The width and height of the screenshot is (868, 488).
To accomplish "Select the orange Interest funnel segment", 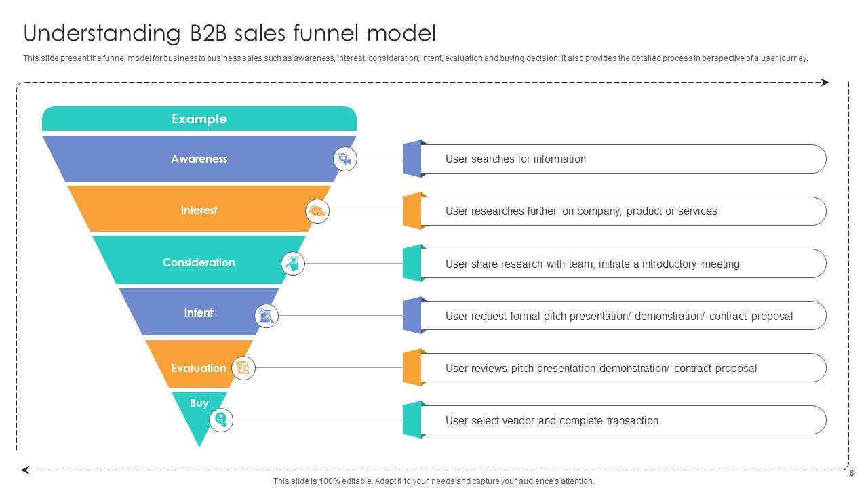I will tap(199, 210).
